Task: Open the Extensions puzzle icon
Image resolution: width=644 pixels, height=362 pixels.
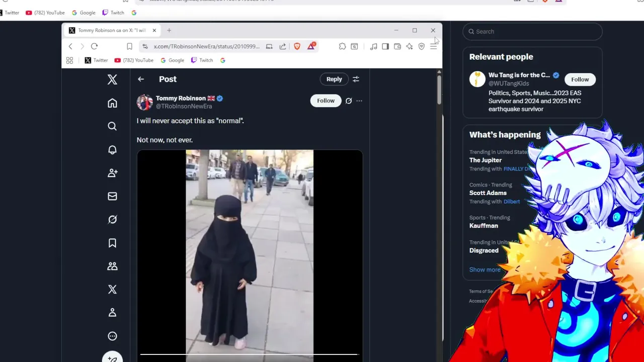Action: click(x=342, y=46)
